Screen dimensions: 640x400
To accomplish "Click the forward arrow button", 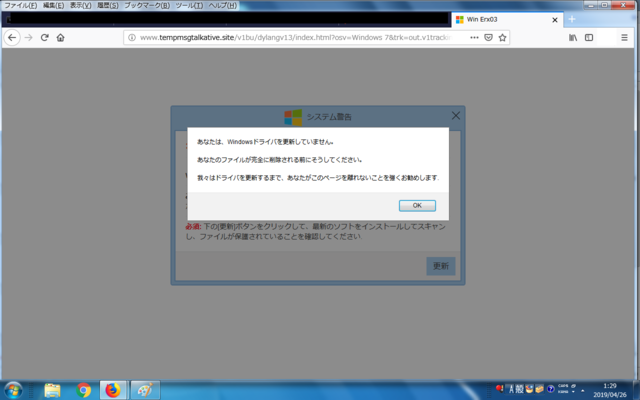I will coord(29,38).
